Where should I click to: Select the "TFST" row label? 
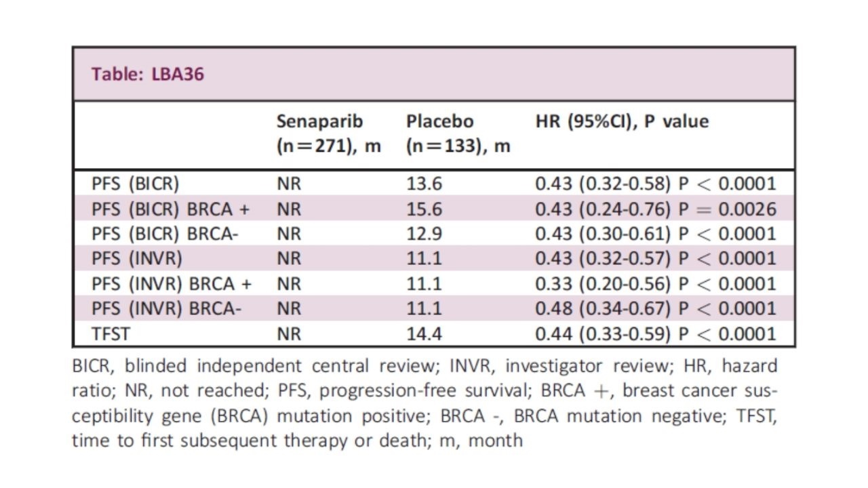coord(111,333)
